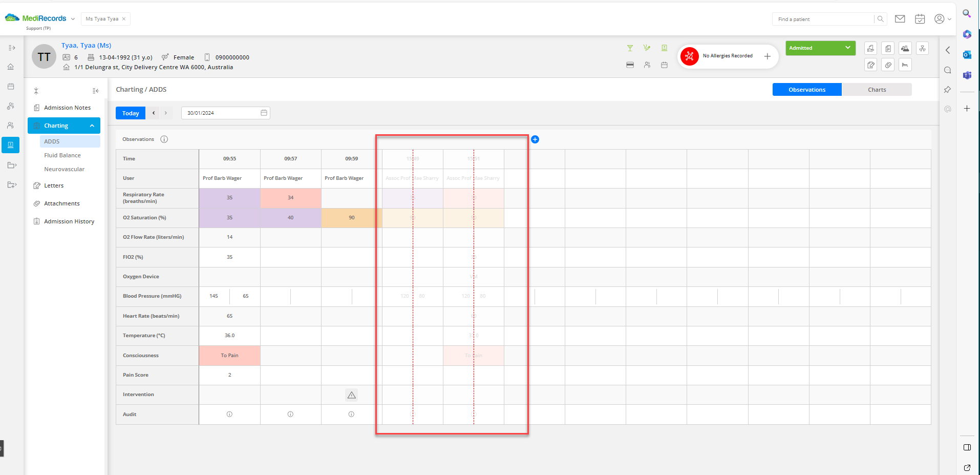Expand the left navigation rail icon
Image resolution: width=980 pixels, height=475 pixels.
[x=11, y=48]
